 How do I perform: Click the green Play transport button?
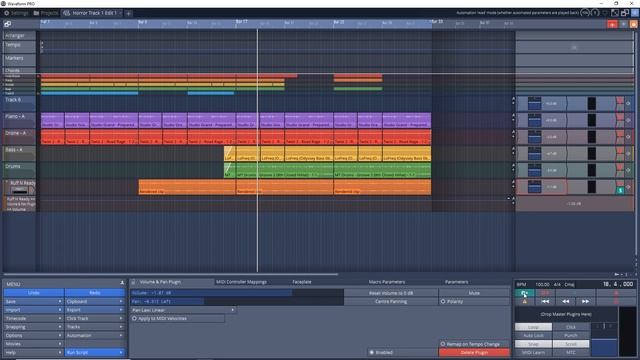click(524, 293)
